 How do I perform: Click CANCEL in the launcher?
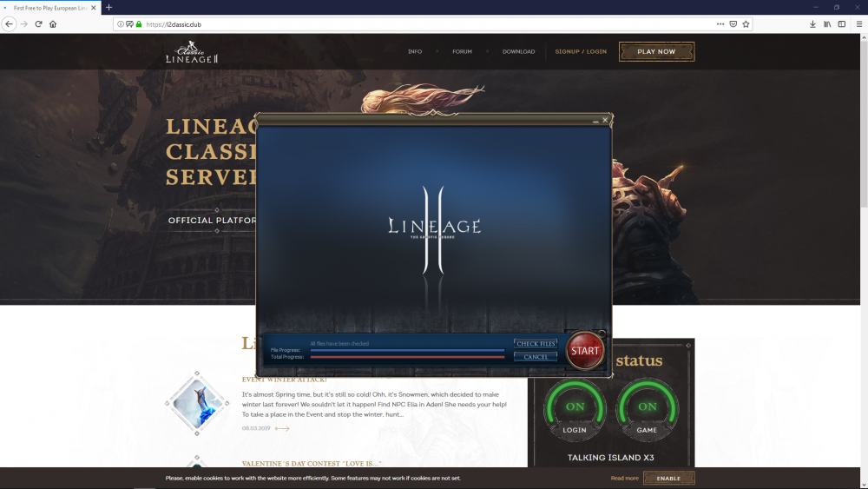pyautogui.click(x=536, y=357)
